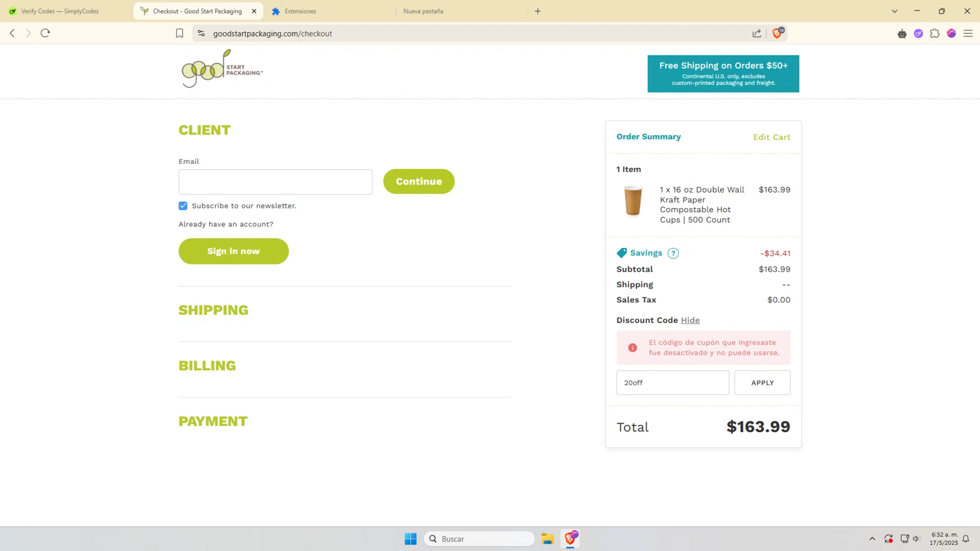The height and width of the screenshot is (551, 980).
Task: Focus the discount code field containing 20off
Action: (x=673, y=383)
